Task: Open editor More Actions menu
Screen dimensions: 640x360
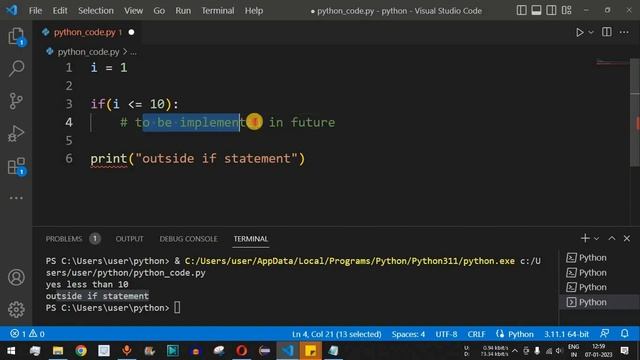Action: coord(624,32)
